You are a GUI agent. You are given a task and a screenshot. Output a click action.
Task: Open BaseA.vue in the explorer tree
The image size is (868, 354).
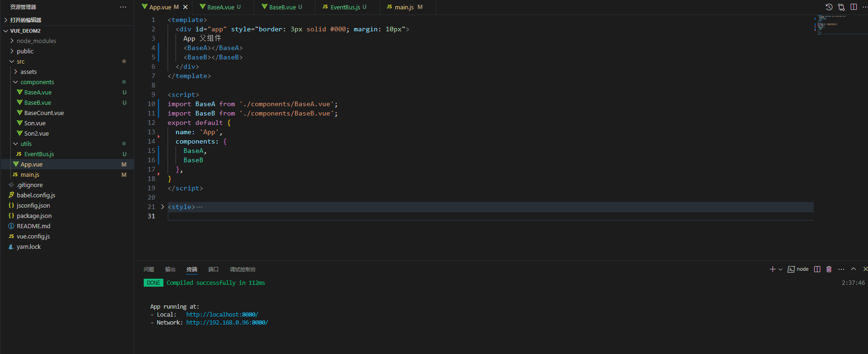67,93
